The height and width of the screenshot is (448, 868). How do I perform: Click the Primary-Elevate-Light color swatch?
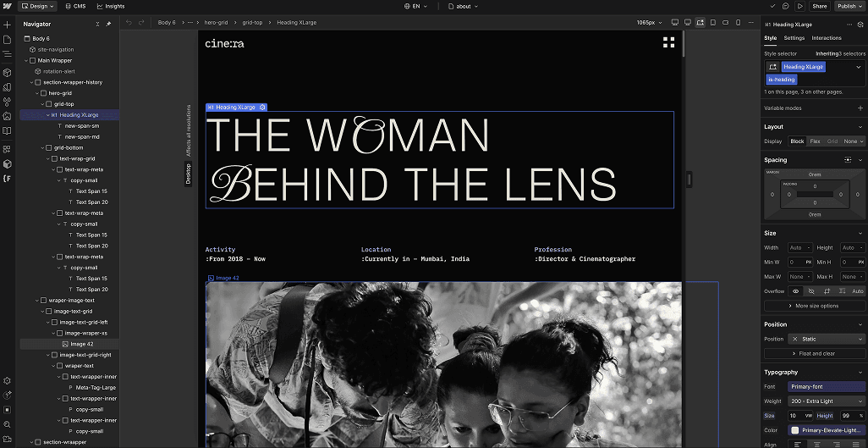pos(795,430)
